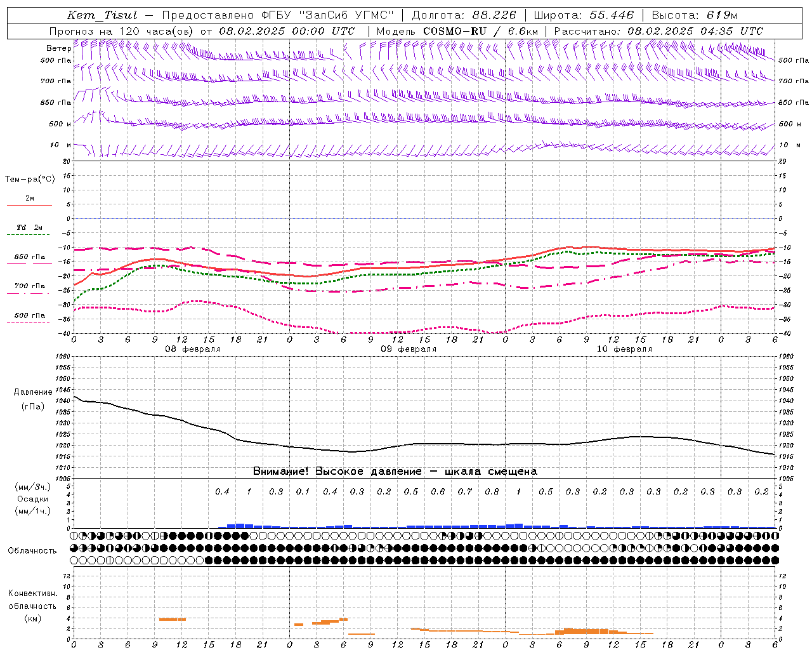The width and height of the screenshot is (812, 650).
Task: Click the text 'Прогноз на 120 часа(ов)'
Action: click(122, 31)
